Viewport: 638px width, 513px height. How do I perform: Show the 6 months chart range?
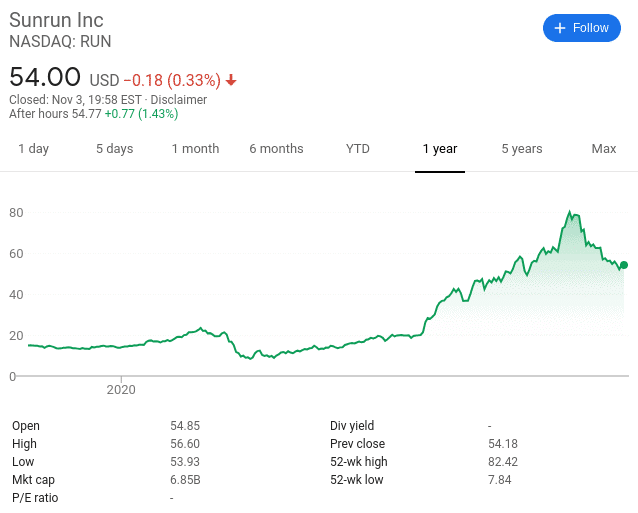coord(276,149)
